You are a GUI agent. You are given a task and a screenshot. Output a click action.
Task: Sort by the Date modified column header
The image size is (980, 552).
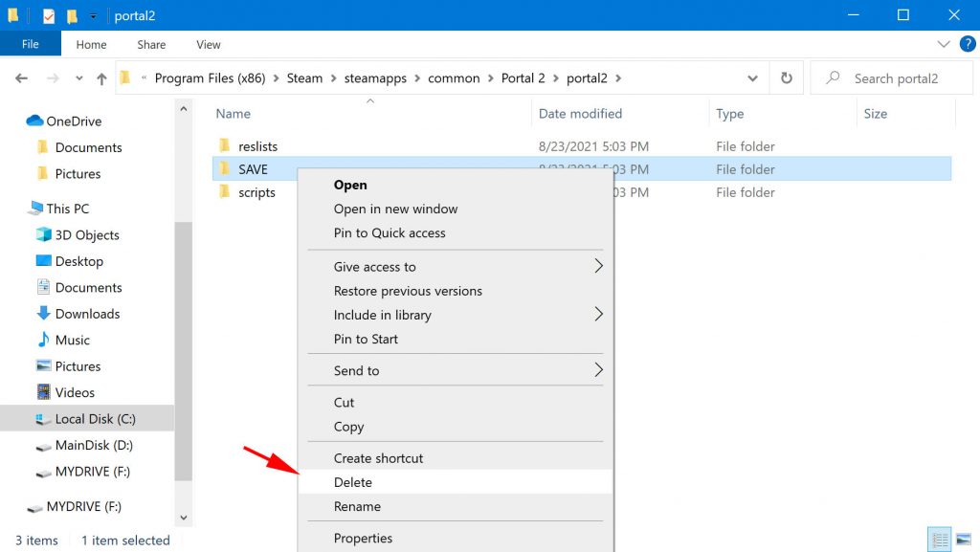coord(580,114)
